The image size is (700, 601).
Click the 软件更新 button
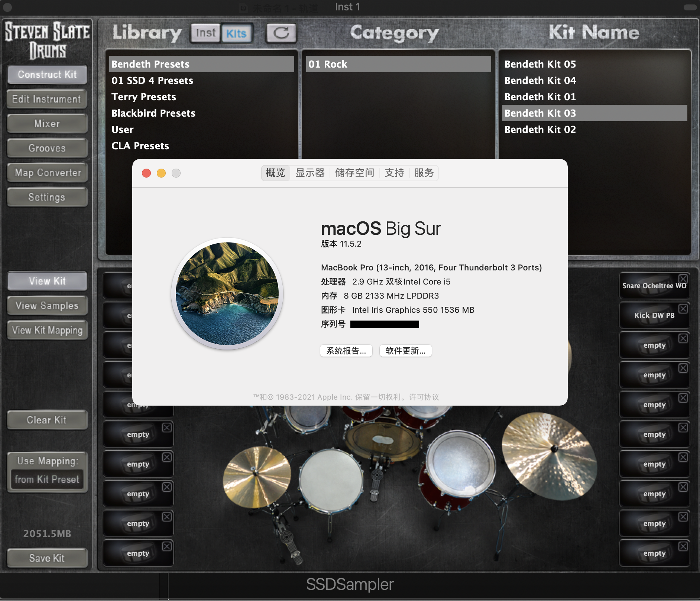tap(405, 351)
